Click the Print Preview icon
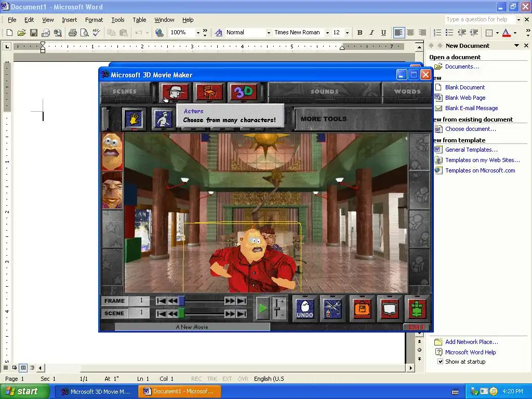532x399 pixels. click(x=84, y=33)
